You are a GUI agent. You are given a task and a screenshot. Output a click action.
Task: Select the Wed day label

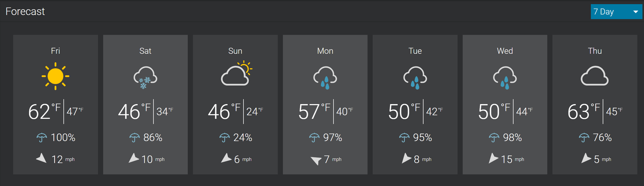(x=505, y=51)
